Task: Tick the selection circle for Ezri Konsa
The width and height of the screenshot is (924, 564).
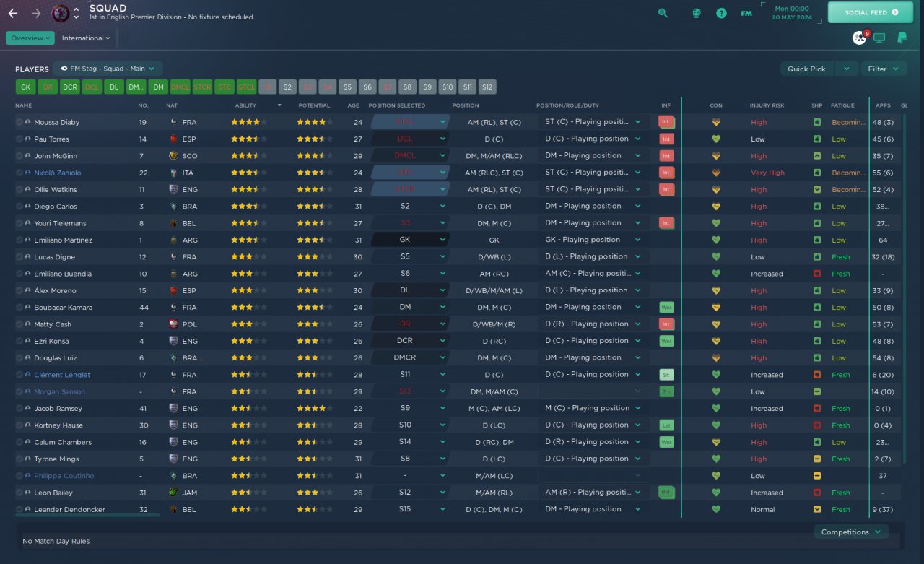Action: pos(19,341)
